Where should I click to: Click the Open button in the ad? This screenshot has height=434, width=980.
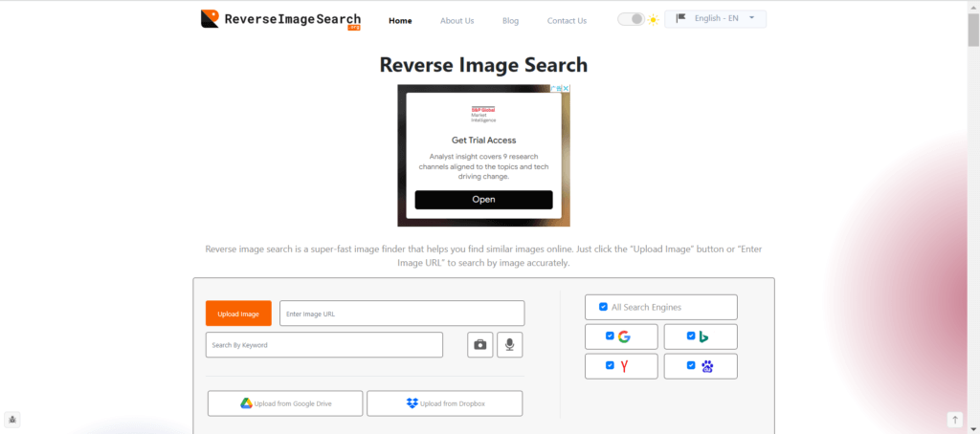[x=483, y=200]
